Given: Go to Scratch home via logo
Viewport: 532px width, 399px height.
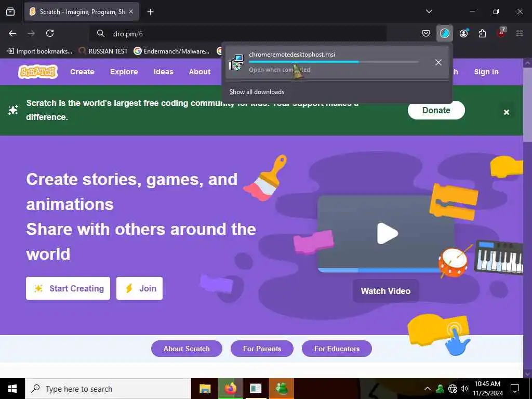Looking at the screenshot, I should (38, 72).
